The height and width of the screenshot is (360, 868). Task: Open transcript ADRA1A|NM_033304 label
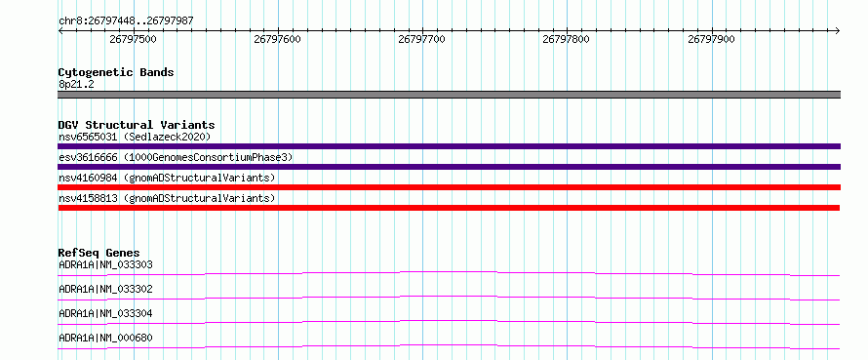coord(105,313)
